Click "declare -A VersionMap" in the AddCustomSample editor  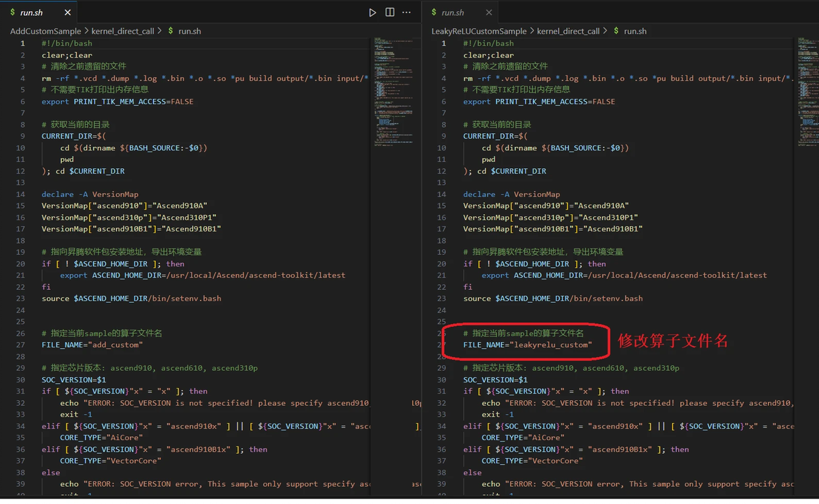[90, 194]
